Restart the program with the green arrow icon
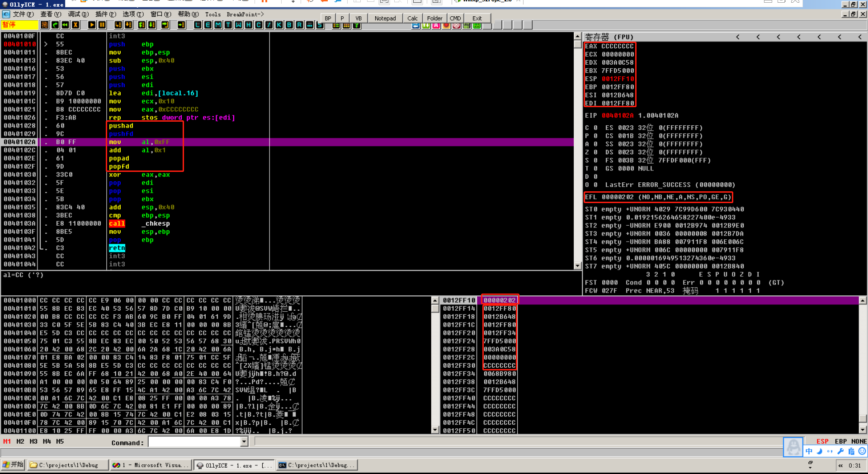This screenshot has width=868, height=474. [x=55, y=25]
